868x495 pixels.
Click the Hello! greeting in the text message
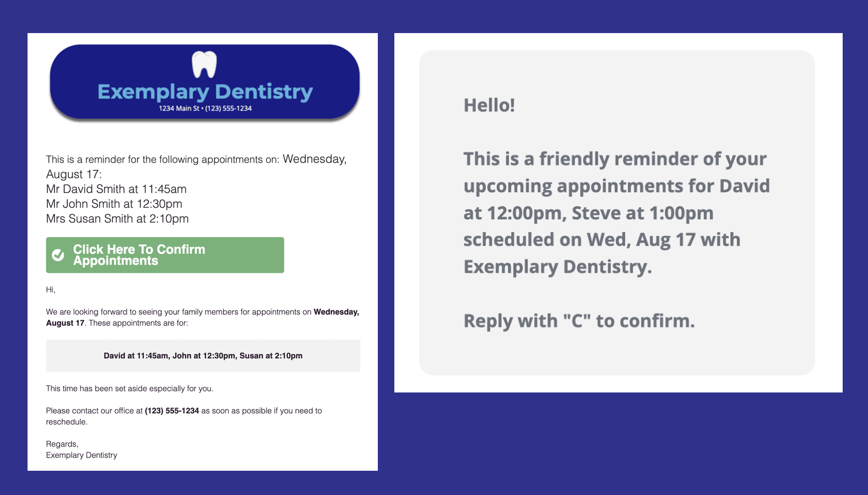tap(489, 105)
